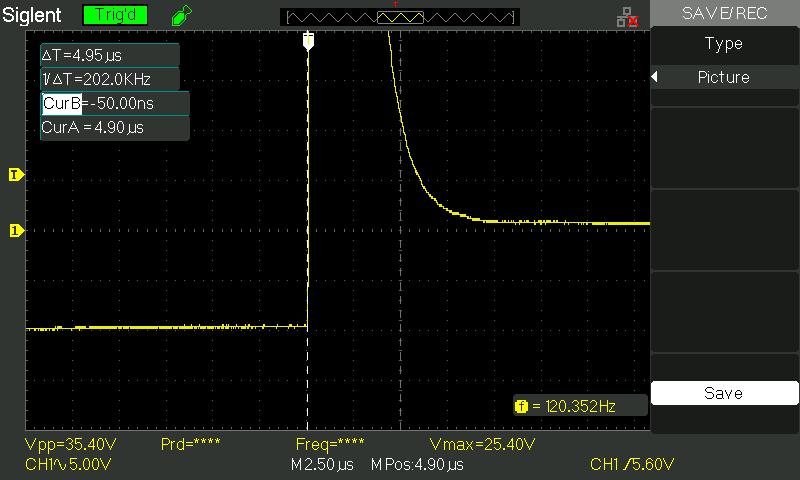Click the Siglent logo

click(33, 16)
